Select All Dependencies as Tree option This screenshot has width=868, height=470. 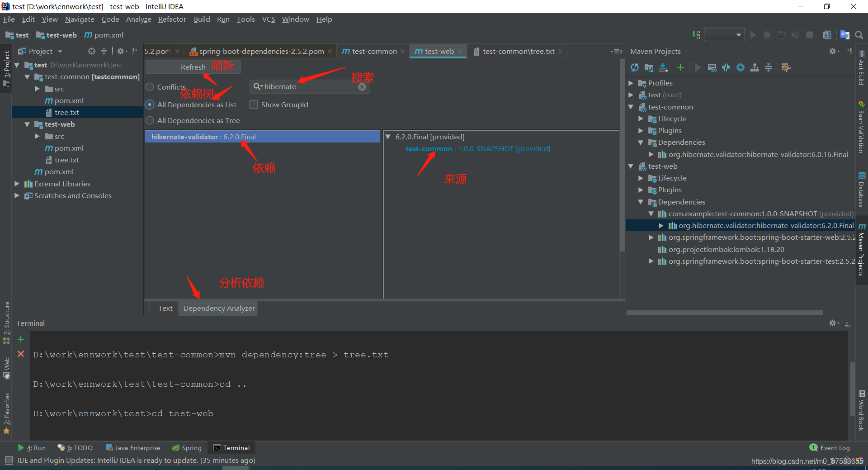pyautogui.click(x=150, y=120)
